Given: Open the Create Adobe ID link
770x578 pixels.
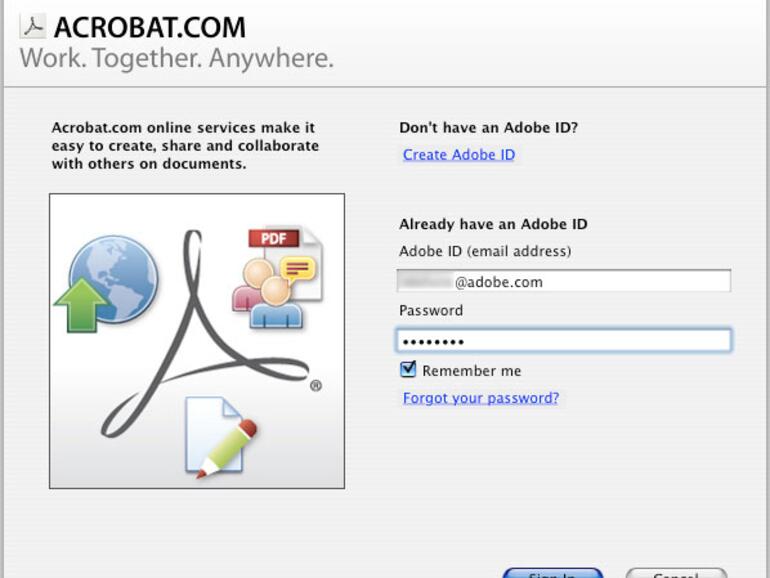Looking at the screenshot, I should (459, 155).
